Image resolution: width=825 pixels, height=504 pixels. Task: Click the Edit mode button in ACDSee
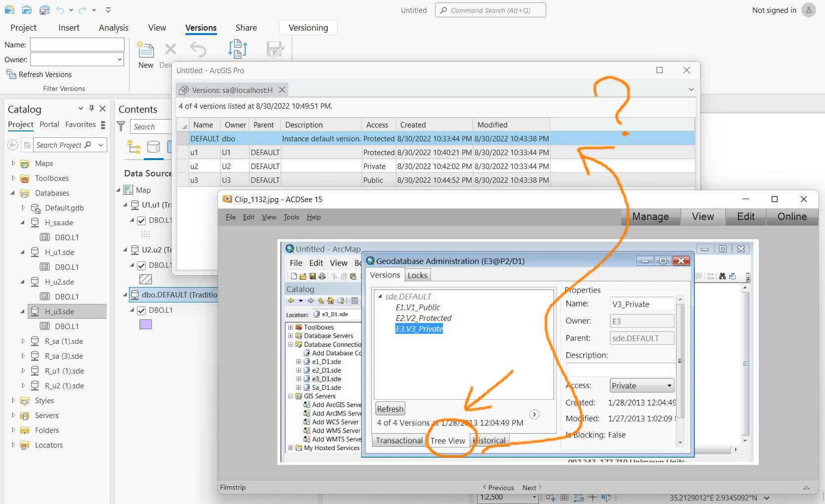(x=745, y=216)
